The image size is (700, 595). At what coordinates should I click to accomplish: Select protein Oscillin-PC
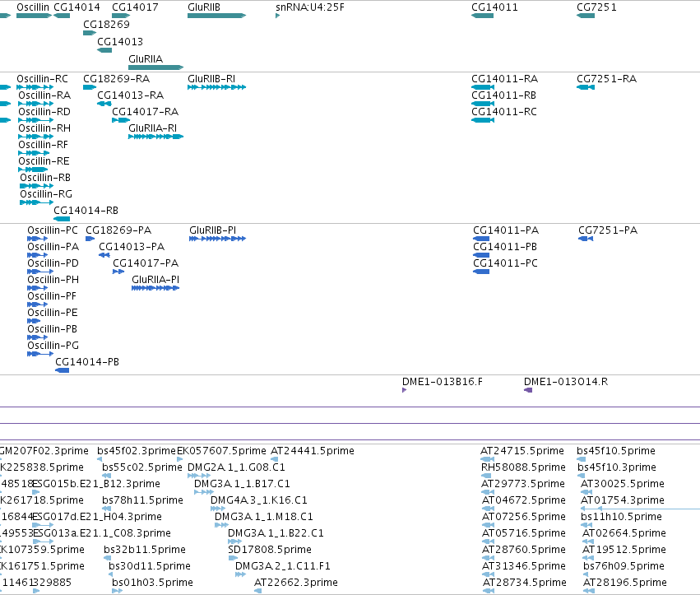pyautogui.click(x=52, y=230)
